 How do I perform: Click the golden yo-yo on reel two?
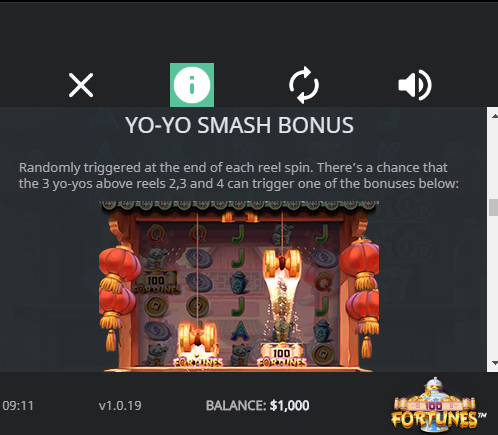(197, 337)
